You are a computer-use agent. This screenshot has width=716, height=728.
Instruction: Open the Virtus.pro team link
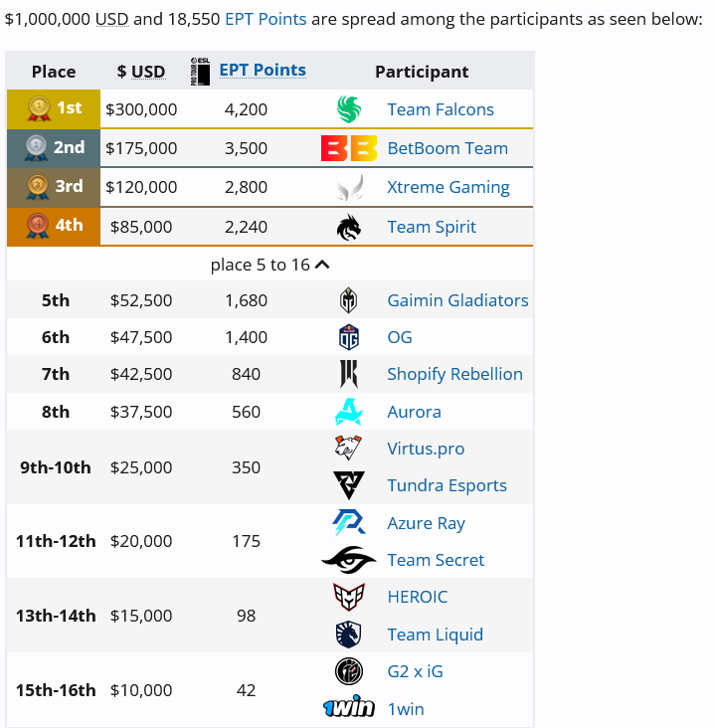[426, 449]
